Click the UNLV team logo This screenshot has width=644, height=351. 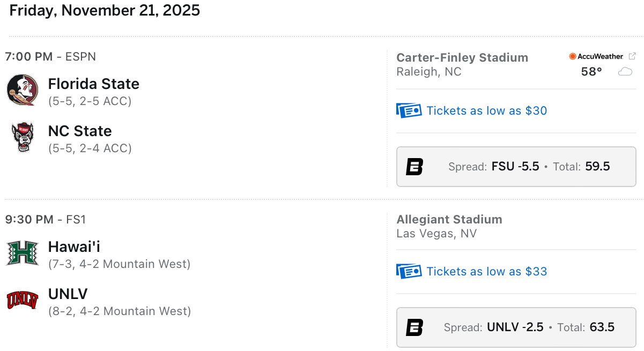[23, 300]
